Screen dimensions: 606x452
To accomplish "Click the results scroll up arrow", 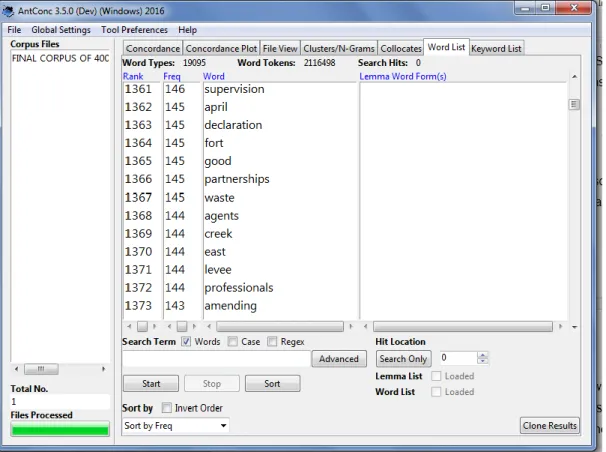I will [x=574, y=77].
